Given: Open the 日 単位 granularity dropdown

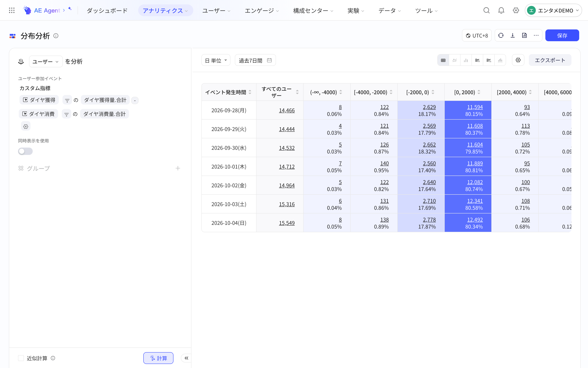Looking at the screenshot, I should [216, 60].
